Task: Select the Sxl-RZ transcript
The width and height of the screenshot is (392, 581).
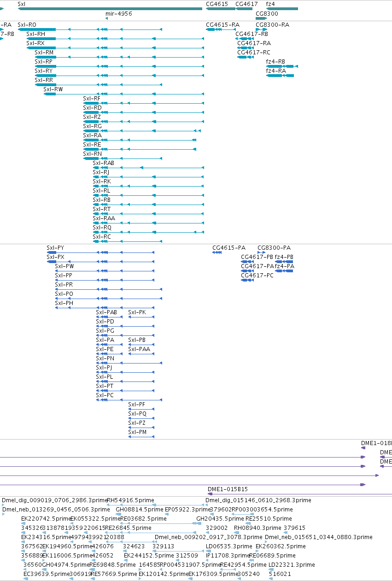Action: point(92,117)
